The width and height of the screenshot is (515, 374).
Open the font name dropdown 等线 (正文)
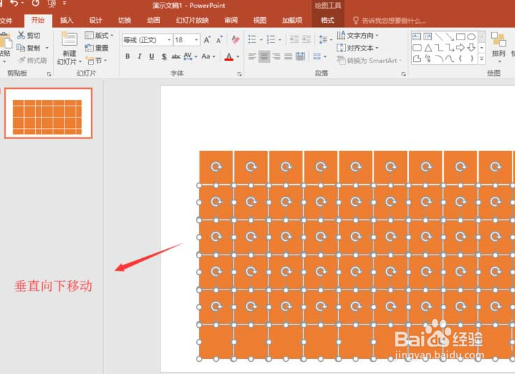[169, 40]
